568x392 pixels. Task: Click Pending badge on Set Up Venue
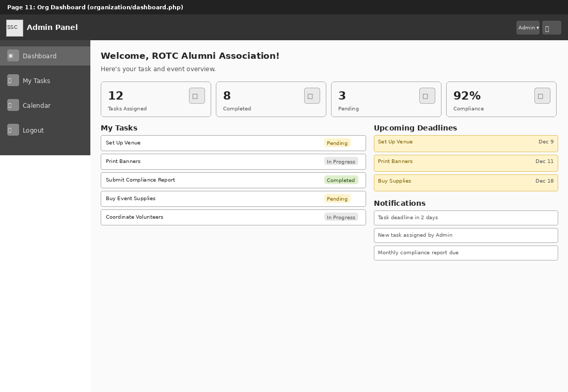coord(337,143)
